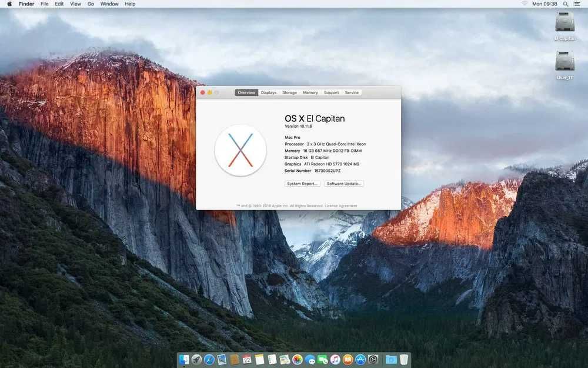
Task: Open the Trash in Dock
Action: [x=404, y=360]
